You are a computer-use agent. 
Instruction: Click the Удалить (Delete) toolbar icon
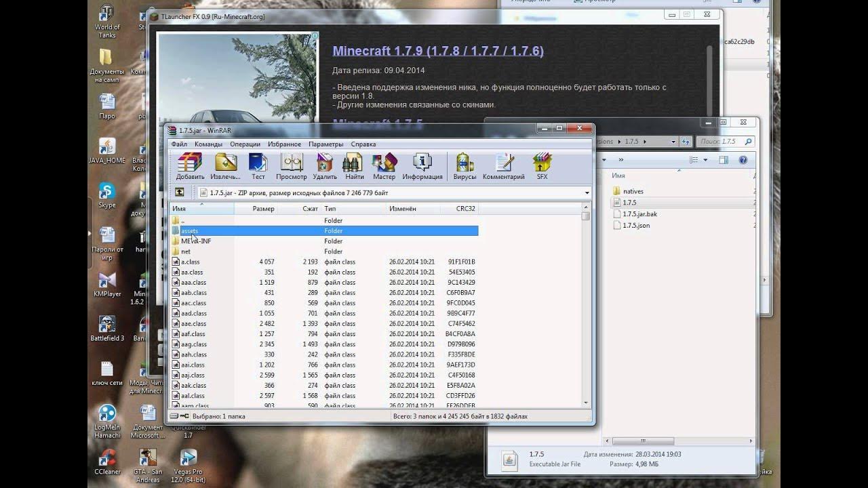pyautogui.click(x=325, y=166)
